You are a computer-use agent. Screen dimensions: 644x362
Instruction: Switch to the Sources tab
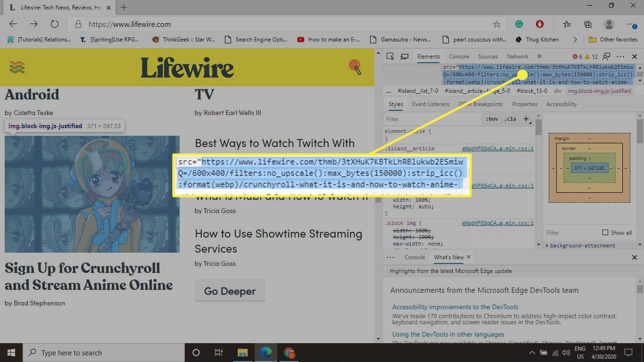click(x=488, y=57)
